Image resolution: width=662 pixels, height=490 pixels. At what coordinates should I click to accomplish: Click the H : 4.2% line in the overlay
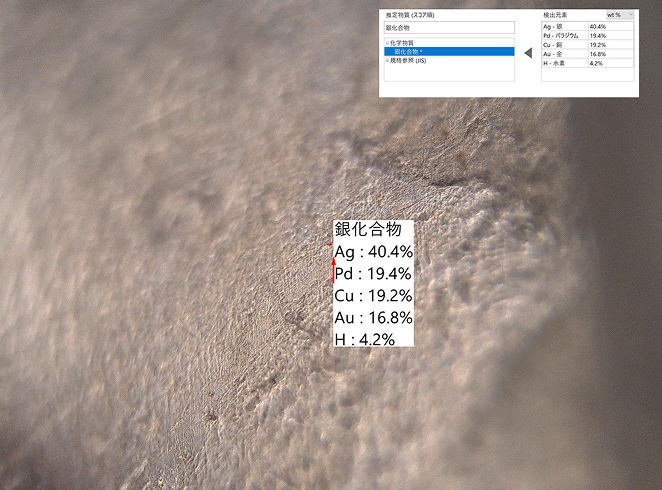click(365, 339)
